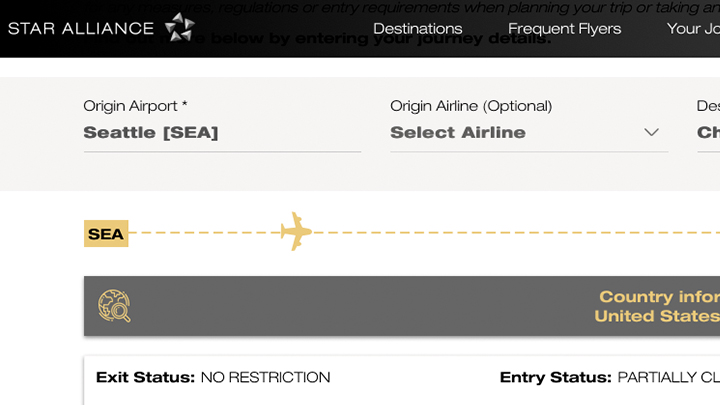The height and width of the screenshot is (405, 720).
Task: Click the Star Alliance star logo icon
Action: (x=180, y=28)
